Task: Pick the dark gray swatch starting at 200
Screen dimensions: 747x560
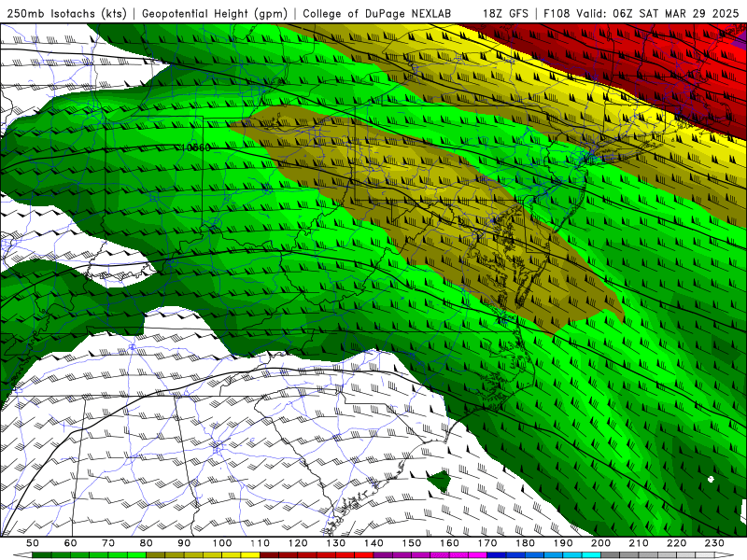Action: [611, 555]
